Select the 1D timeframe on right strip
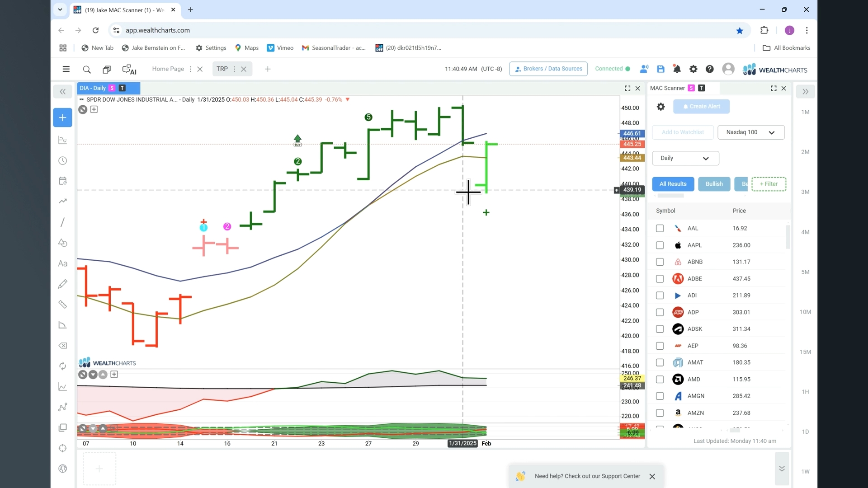Screen dimensions: 868x488 click(x=805, y=432)
